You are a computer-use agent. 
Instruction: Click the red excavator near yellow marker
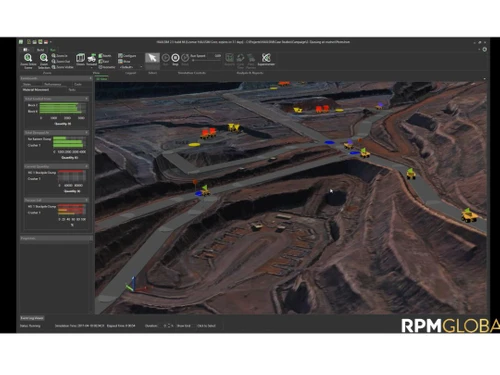pyautogui.click(x=208, y=133)
